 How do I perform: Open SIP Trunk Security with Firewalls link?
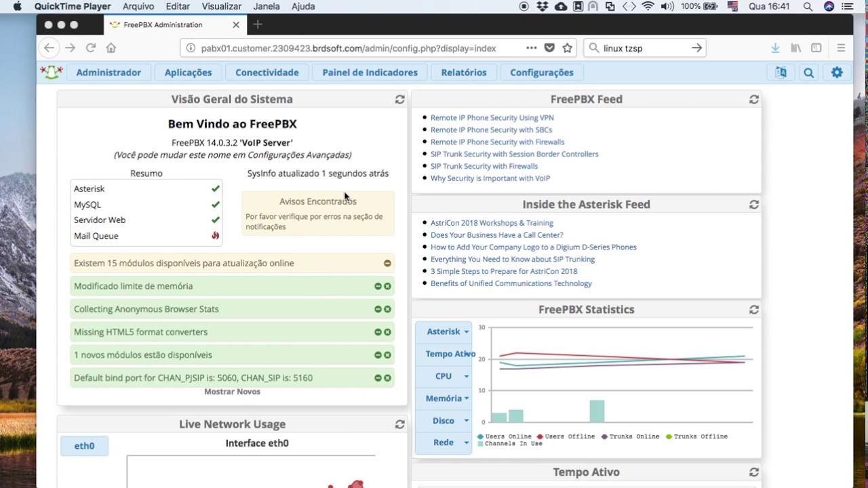pyautogui.click(x=484, y=166)
